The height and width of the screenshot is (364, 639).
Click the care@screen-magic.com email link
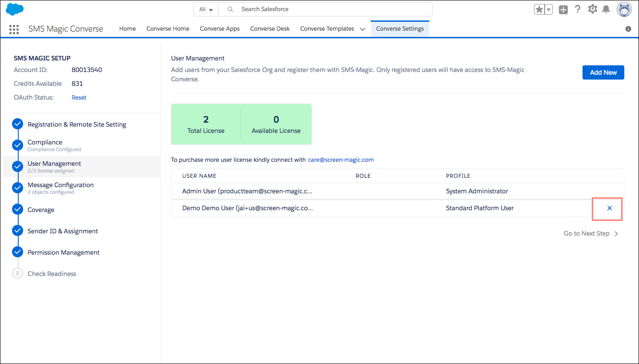pos(341,160)
